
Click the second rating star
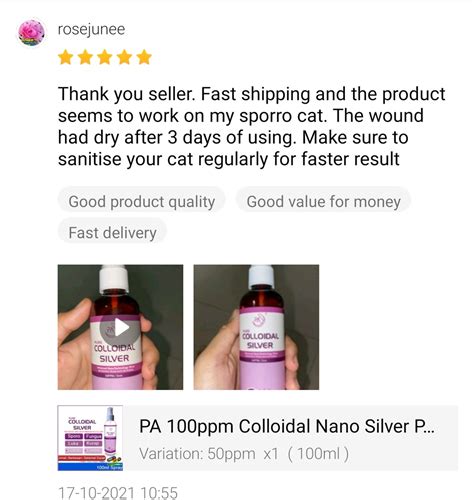point(85,57)
